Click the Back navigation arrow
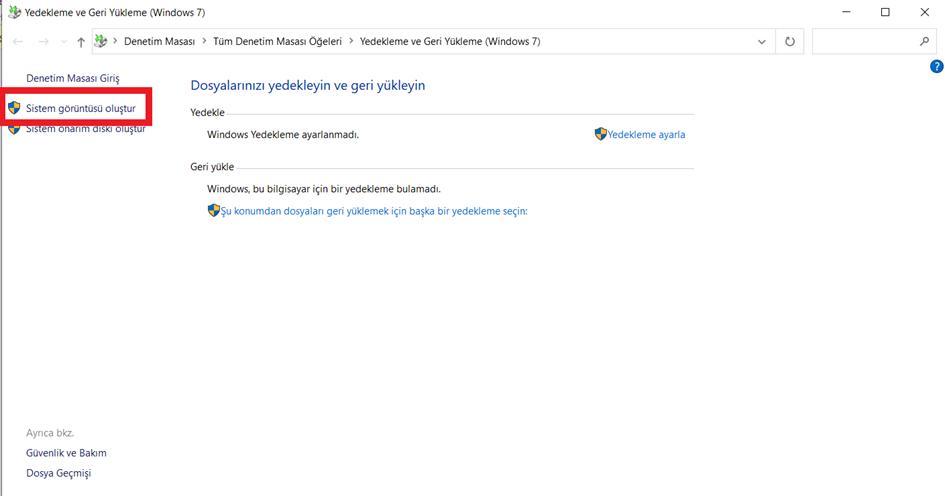 click(18, 42)
